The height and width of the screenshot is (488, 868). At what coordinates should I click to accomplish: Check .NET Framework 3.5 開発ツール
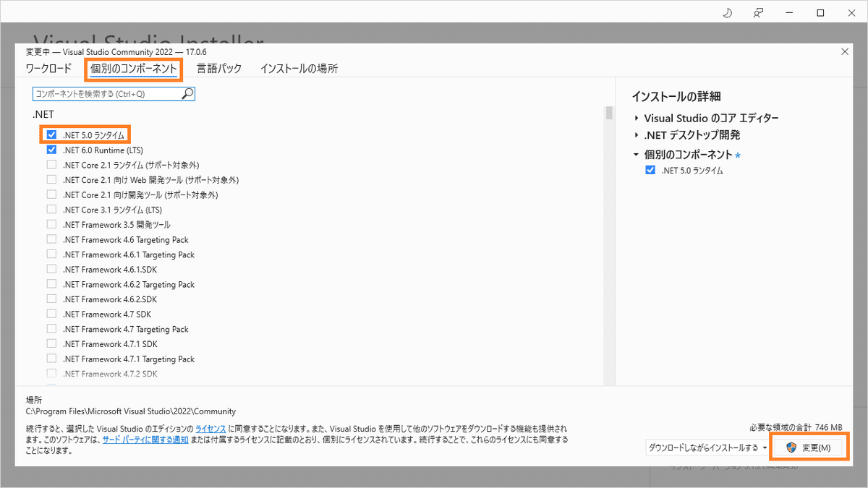[51, 225]
